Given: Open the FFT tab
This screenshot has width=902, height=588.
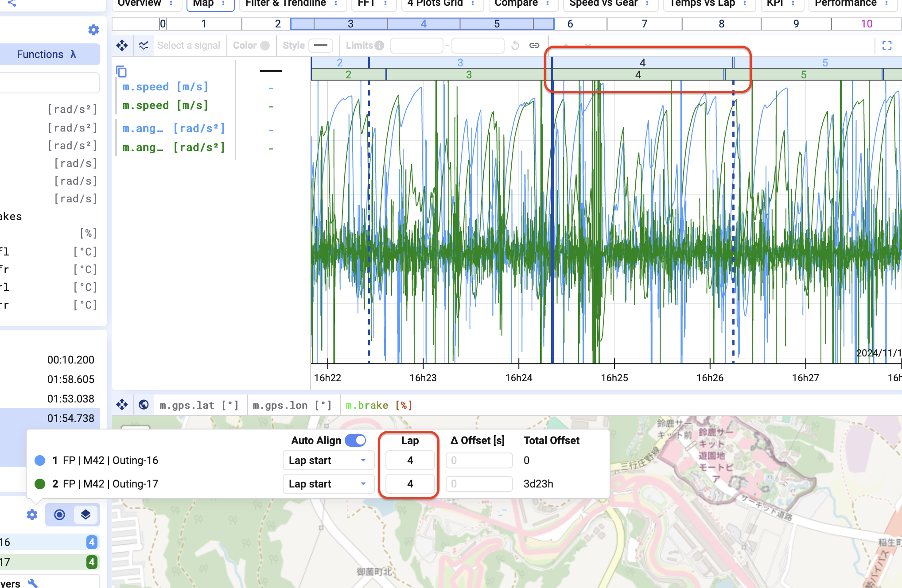Looking at the screenshot, I should [366, 4].
